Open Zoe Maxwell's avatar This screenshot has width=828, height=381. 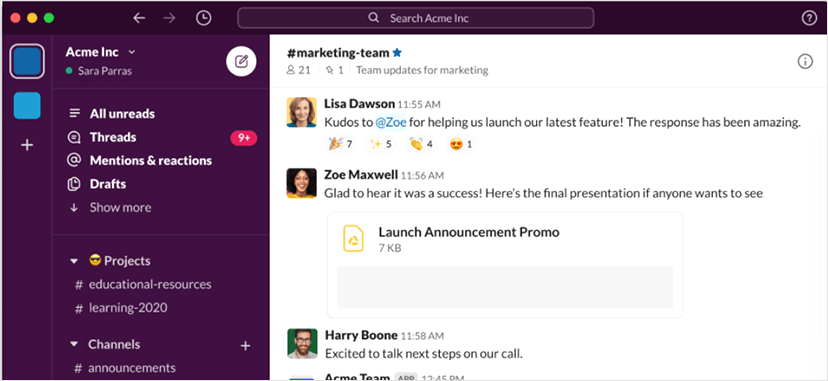(302, 183)
